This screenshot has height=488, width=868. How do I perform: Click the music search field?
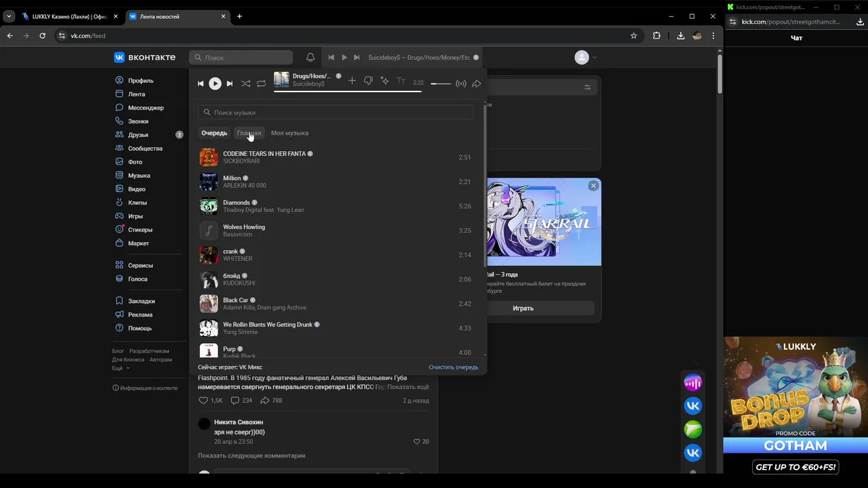[336, 113]
